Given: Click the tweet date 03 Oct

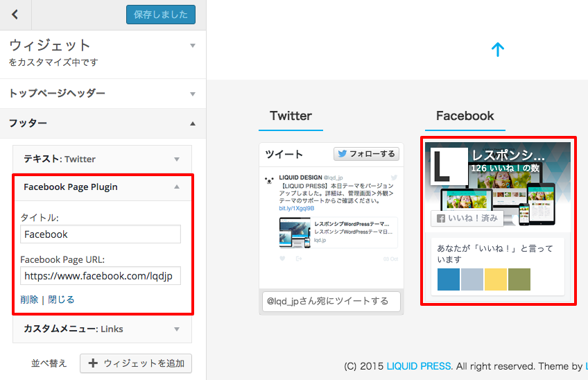Looking at the screenshot, I should 391,259.
